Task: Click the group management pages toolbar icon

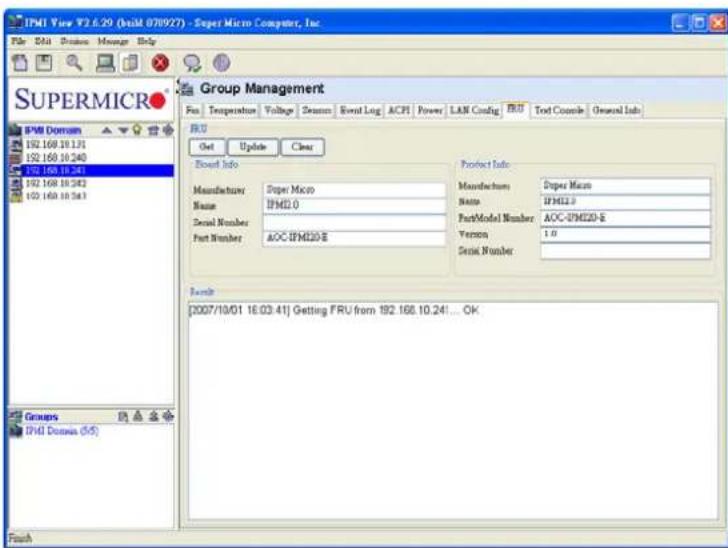Action: point(130,63)
